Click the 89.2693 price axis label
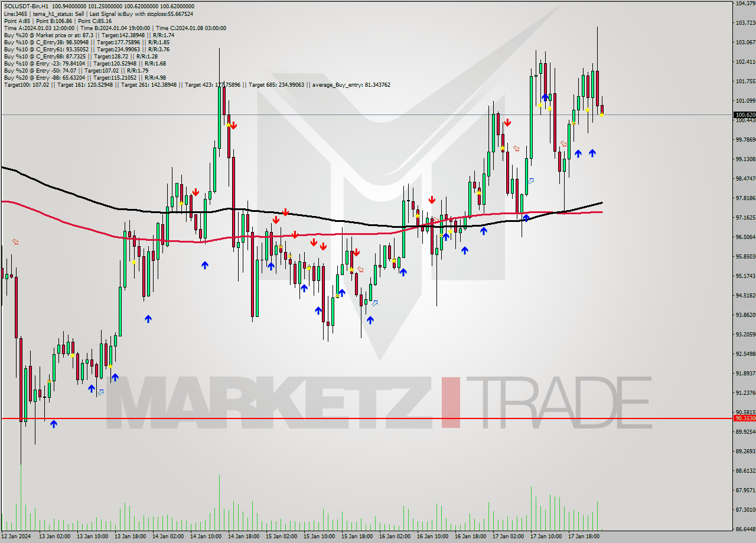Viewport: 756px width, 543px height. (745, 451)
